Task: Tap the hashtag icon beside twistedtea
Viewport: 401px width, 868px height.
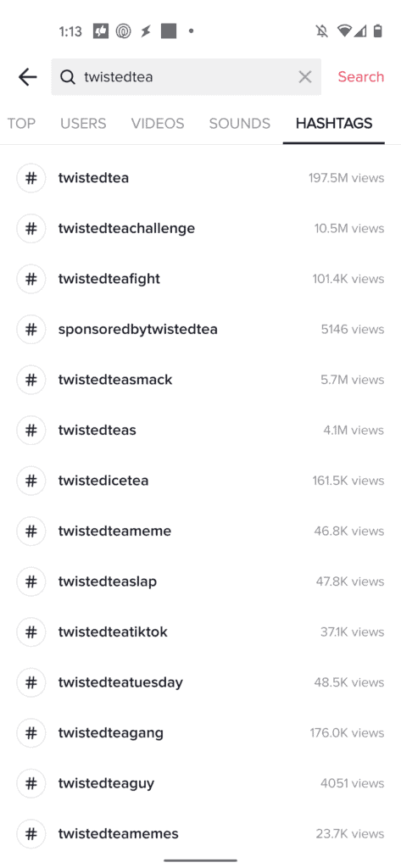Action: [x=31, y=178]
